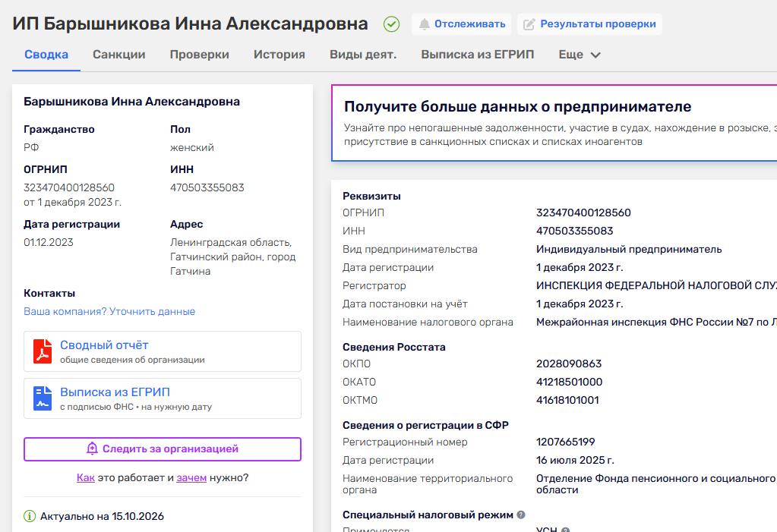
Task: Go to the История tab
Action: pos(280,55)
